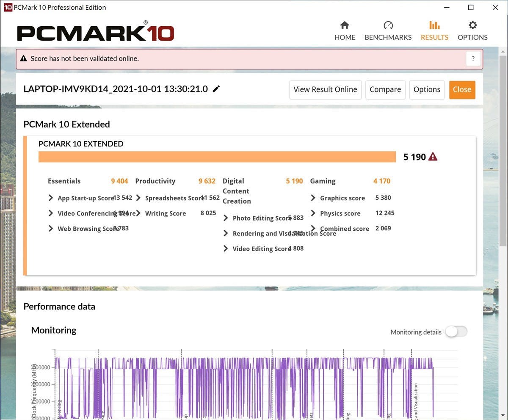Expand Combined score
The image size is (508, 420).
point(313,229)
